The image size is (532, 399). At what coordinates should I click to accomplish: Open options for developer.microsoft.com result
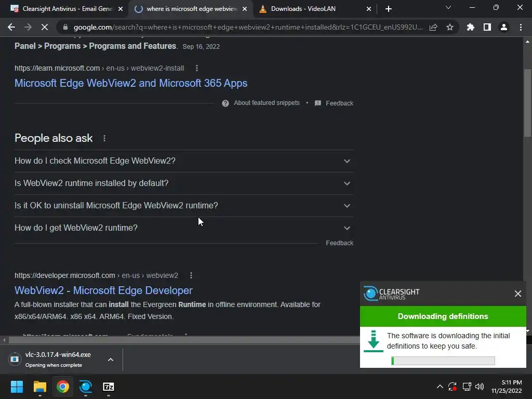[191, 275]
